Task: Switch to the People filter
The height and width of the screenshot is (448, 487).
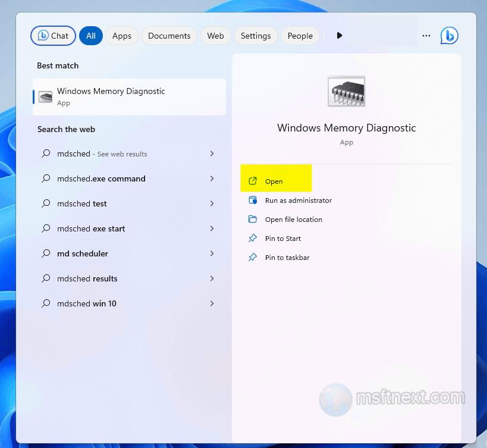Action: click(x=300, y=36)
